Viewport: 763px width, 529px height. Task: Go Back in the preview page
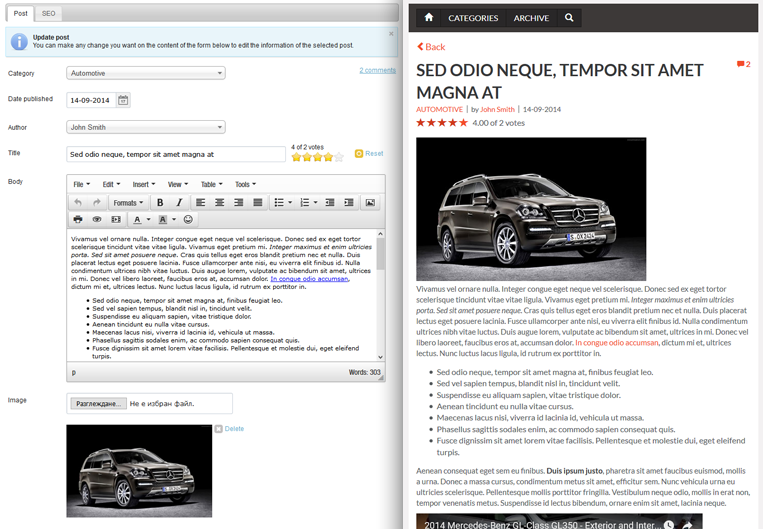click(431, 47)
